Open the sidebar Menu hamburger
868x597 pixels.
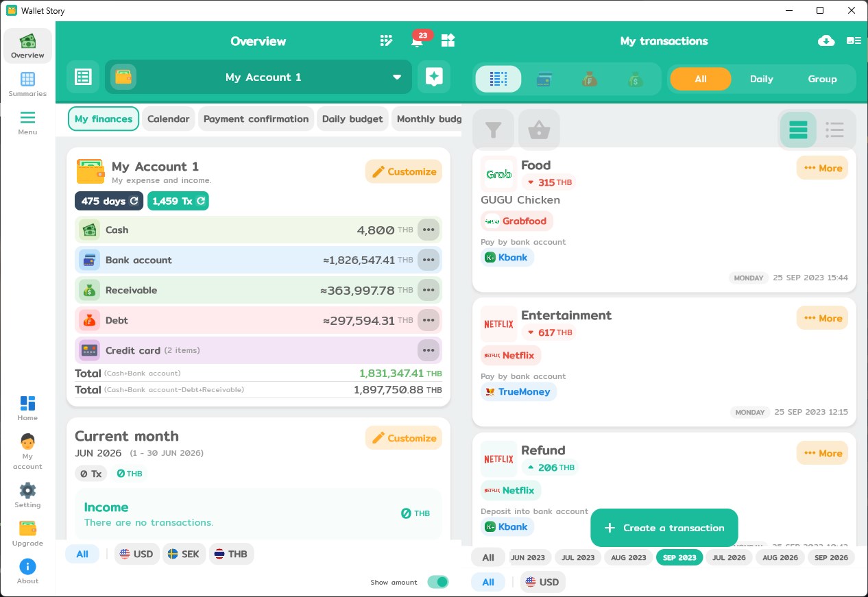[x=27, y=123]
